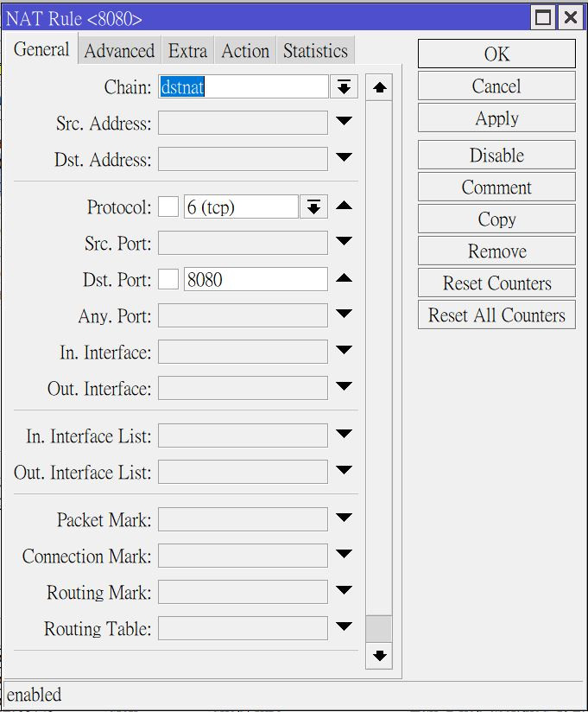The width and height of the screenshot is (588, 712).
Task: Expand the In. Interface field
Action: [344, 350]
